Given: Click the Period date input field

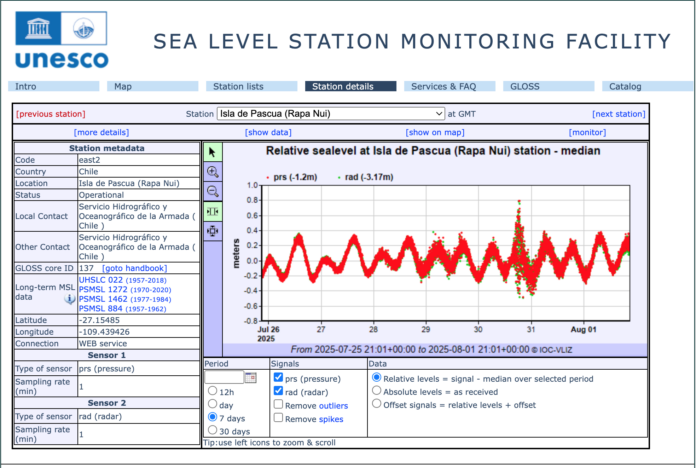Looking at the screenshot, I should (224, 377).
